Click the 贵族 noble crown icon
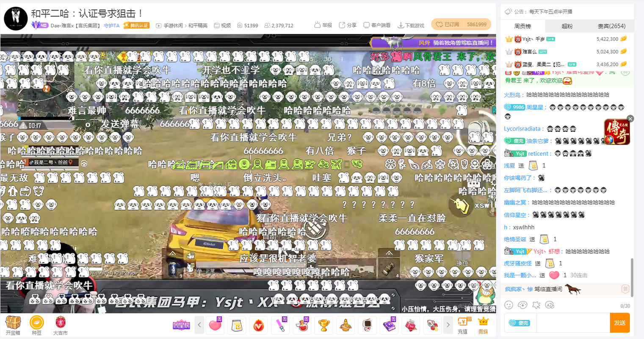The image size is (644, 339). (483, 325)
